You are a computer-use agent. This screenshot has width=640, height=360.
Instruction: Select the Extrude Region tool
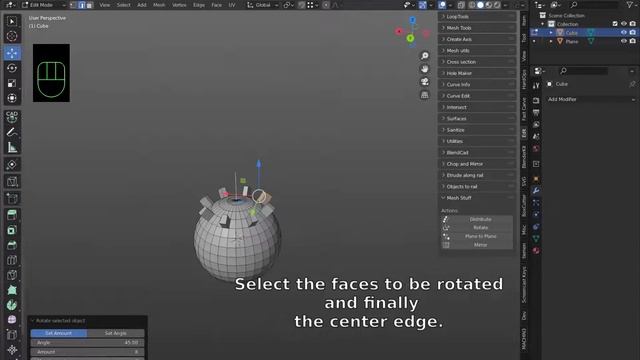(x=12, y=215)
